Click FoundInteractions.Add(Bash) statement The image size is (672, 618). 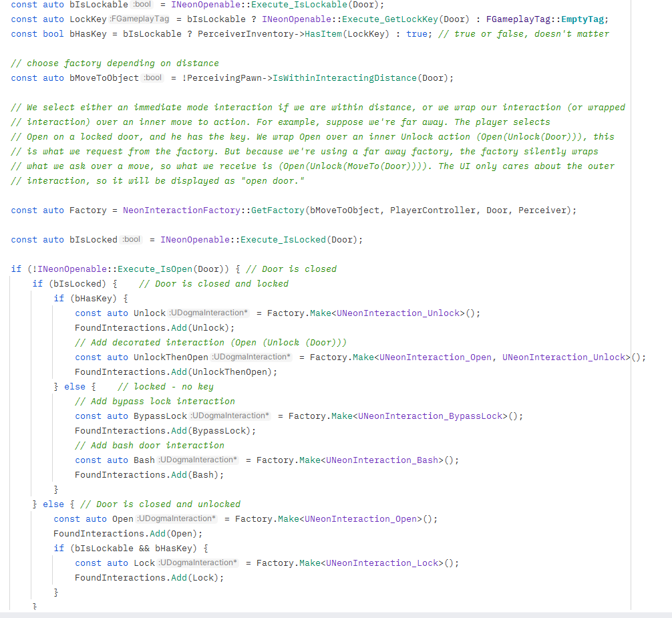pyautogui.click(x=150, y=475)
